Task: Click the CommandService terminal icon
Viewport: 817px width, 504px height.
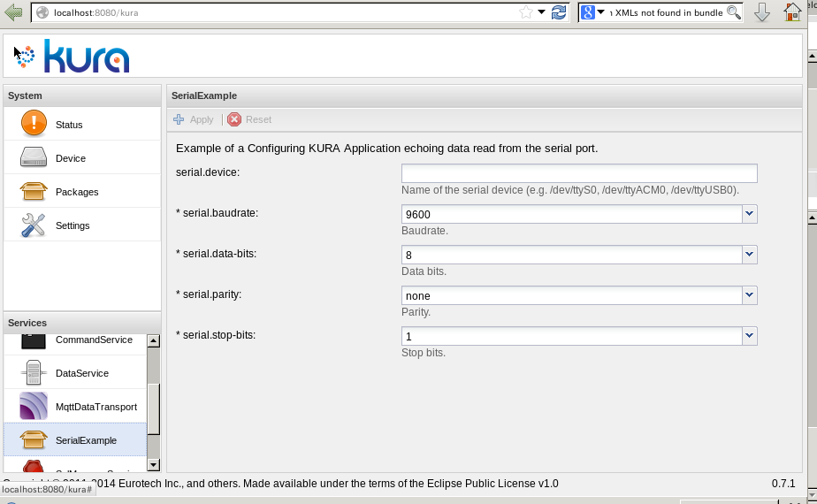Action: pyautogui.click(x=34, y=342)
